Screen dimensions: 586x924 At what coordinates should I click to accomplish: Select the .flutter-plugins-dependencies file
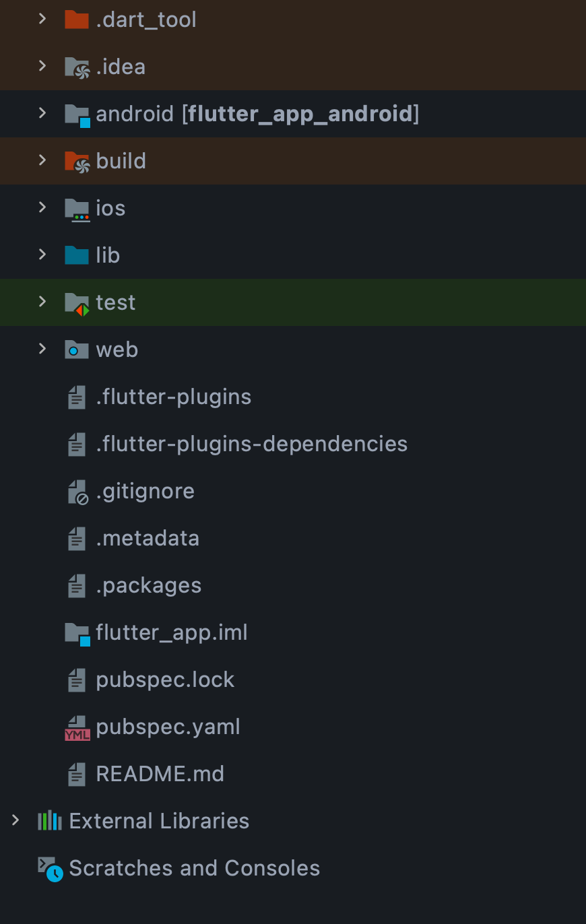pos(251,444)
